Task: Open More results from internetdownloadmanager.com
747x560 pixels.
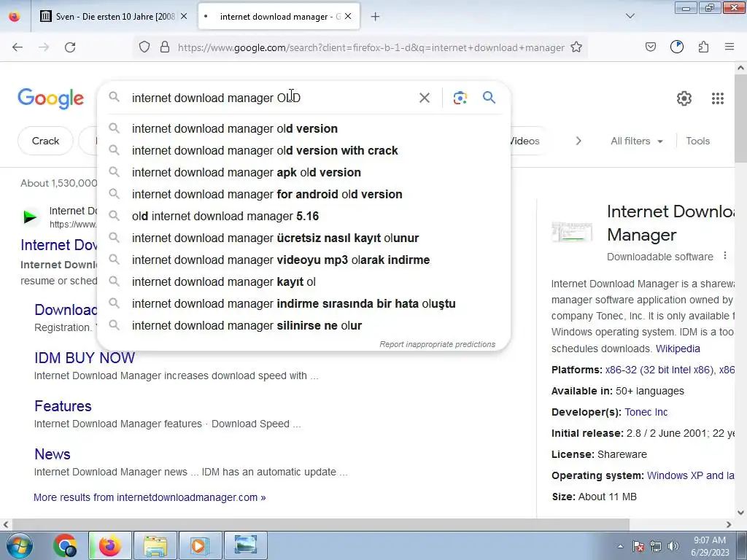Action: 150,497
